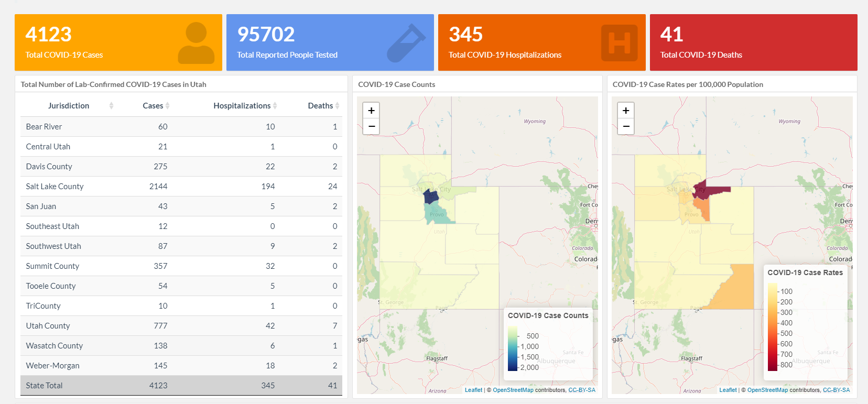Sort table by Cases column arrows

[167, 106]
